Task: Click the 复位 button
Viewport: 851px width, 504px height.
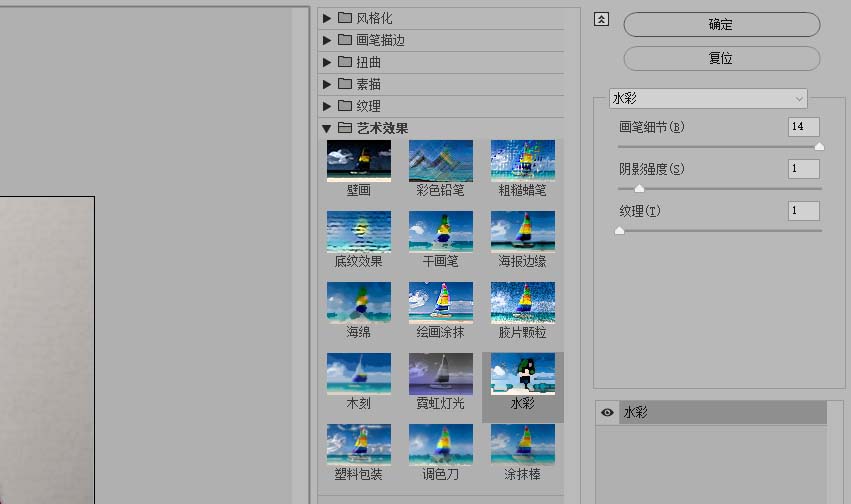Action: pos(722,58)
